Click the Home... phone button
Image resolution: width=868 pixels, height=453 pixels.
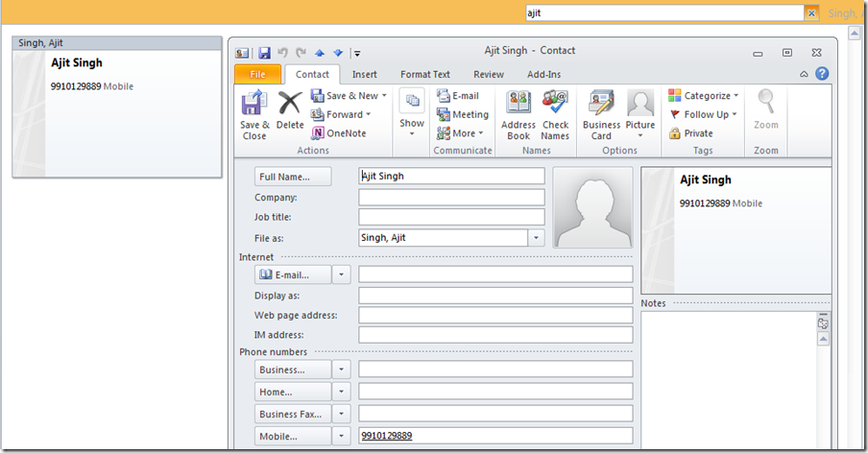293,392
